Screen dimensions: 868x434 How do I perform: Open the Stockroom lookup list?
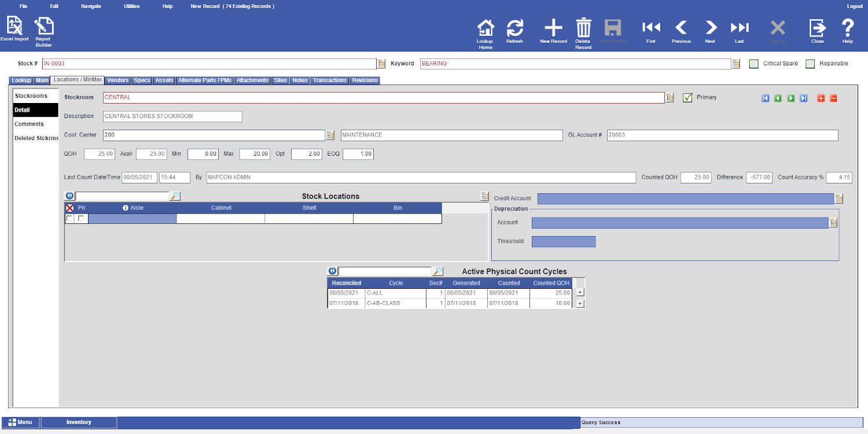pos(670,98)
